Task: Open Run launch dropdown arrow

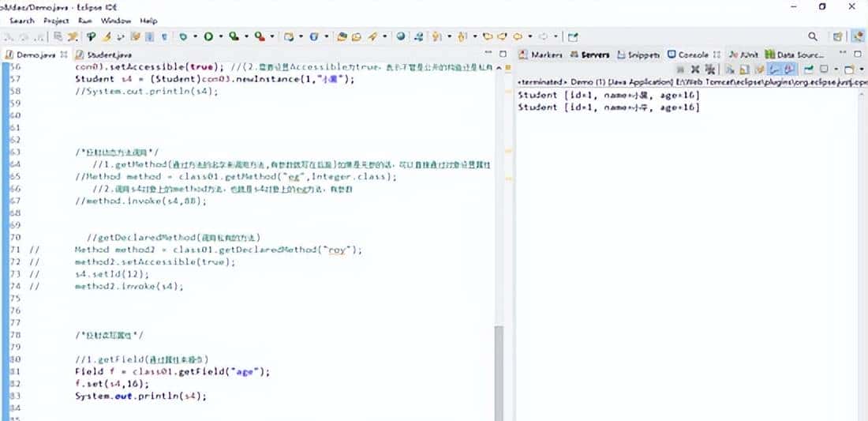Action: pyautogui.click(x=221, y=36)
